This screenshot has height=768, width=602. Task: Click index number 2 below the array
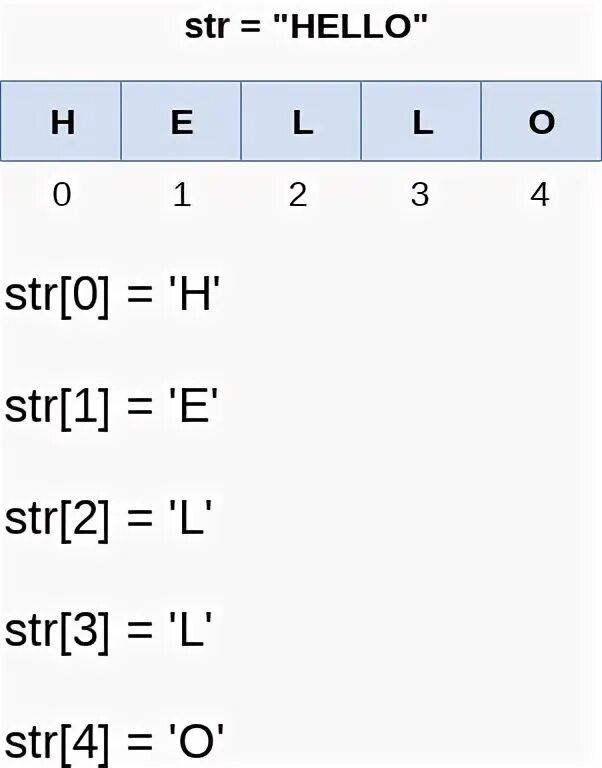297,194
